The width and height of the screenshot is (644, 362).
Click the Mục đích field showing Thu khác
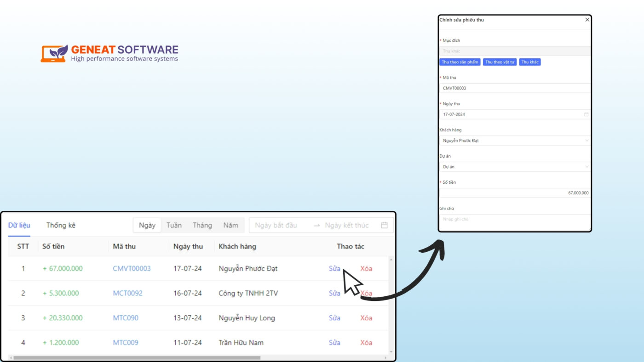click(515, 51)
